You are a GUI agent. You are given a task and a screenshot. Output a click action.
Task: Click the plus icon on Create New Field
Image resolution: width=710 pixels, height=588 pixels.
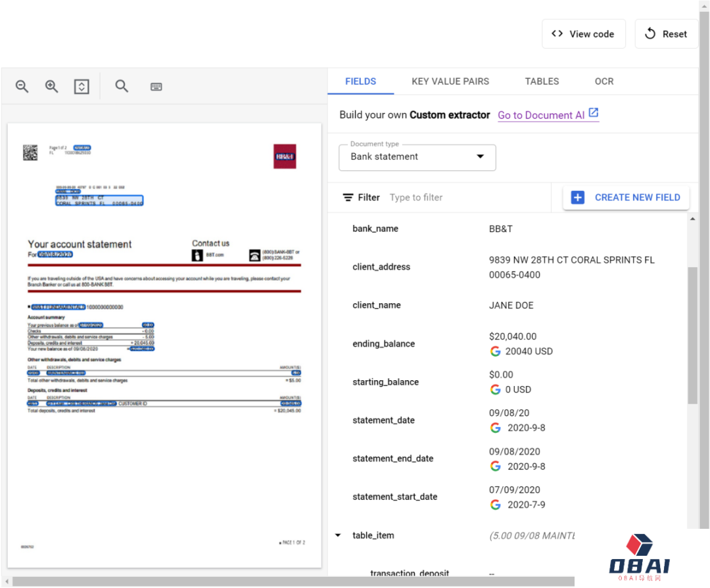point(578,197)
